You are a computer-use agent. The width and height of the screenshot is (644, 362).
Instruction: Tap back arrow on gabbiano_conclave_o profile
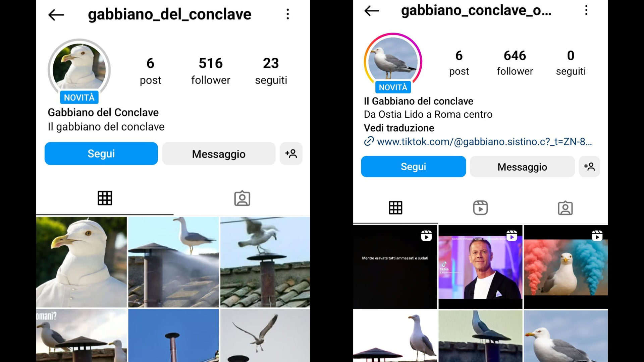point(372,11)
